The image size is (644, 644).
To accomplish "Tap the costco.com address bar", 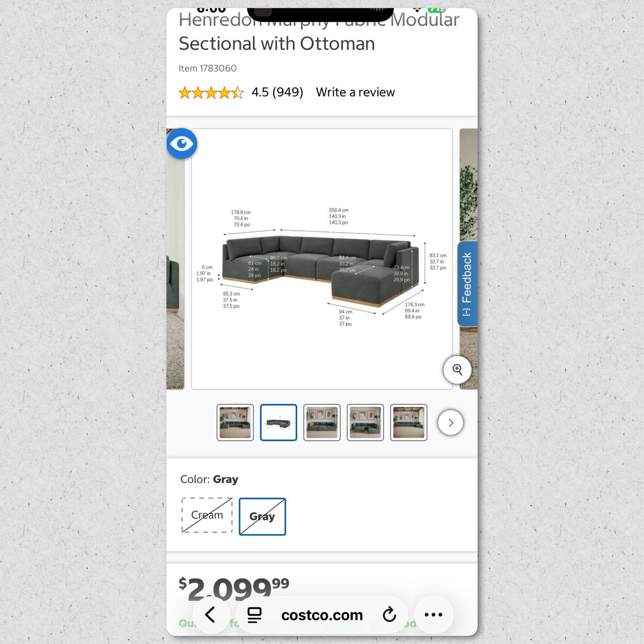I will coord(322,615).
